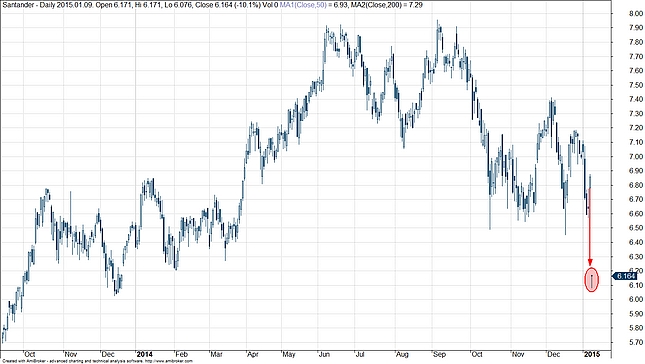The image size is (645, 364).
Task: Click the Oct label right after Sep
Action: pos(477,354)
